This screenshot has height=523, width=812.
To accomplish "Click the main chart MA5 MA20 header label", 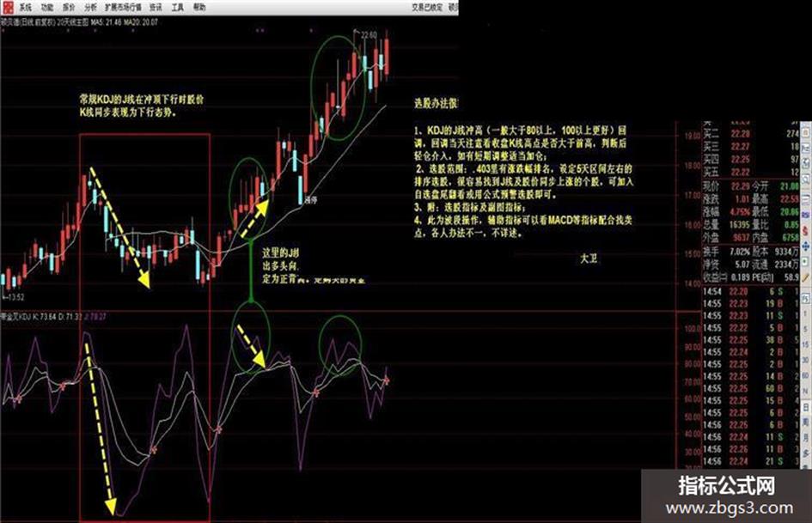I will (x=79, y=22).
